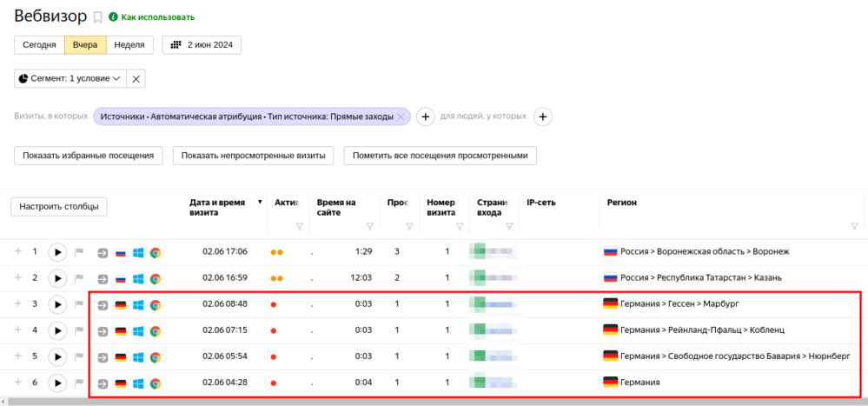868x406 pixels.
Task: Click Пометить все посещения просмотренными button
Action: [x=441, y=156]
